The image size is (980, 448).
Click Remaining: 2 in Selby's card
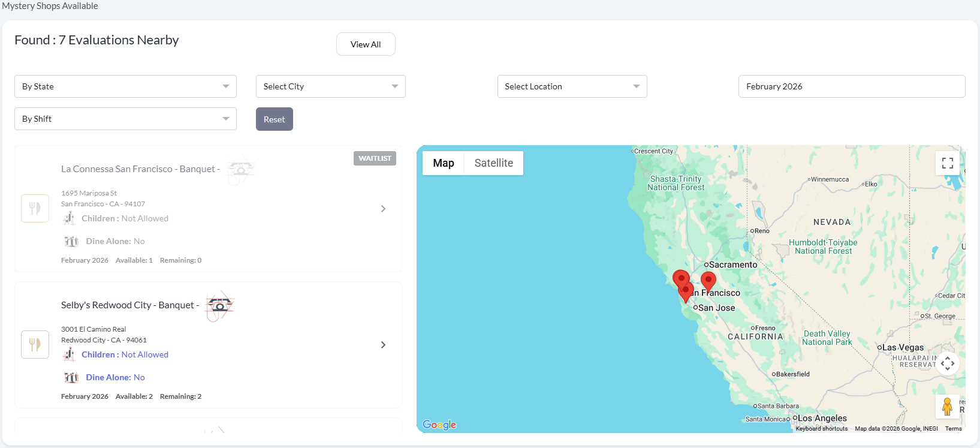[x=180, y=396]
